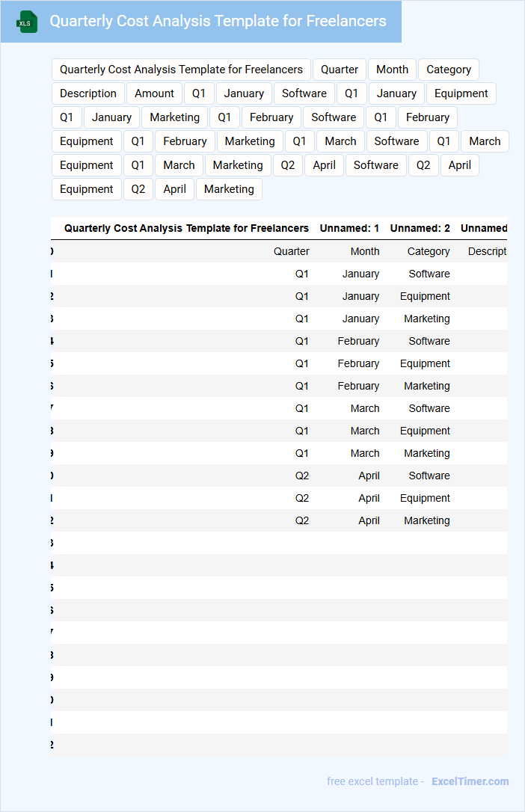This screenshot has width=525, height=812.
Task: Click 'Marketing' in the Q1 March table row
Action: coord(427,453)
